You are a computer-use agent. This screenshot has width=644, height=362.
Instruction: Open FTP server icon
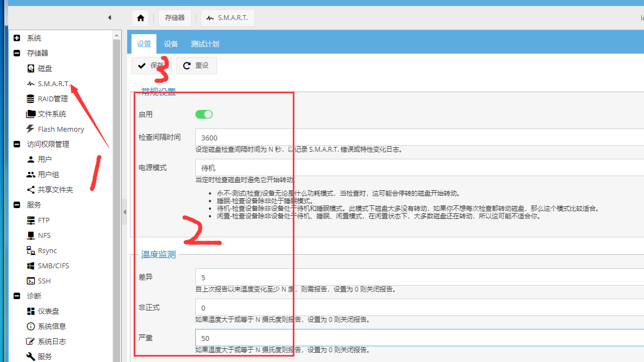(x=31, y=221)
